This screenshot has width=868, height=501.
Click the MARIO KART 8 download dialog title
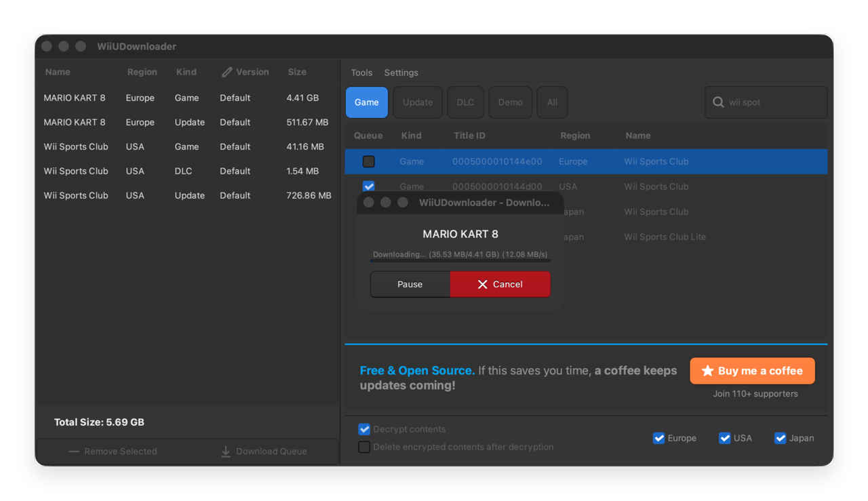(x=460, y=234)
